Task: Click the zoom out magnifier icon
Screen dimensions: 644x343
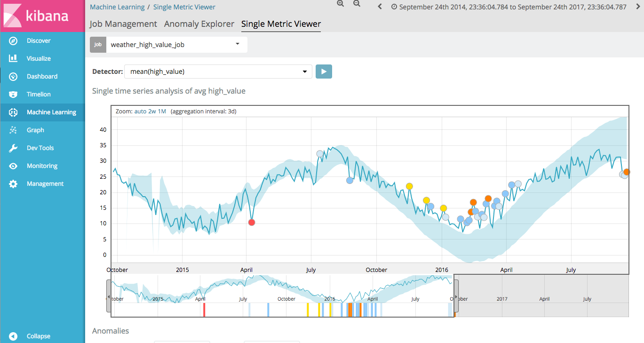Action: [x=357, y=4]
